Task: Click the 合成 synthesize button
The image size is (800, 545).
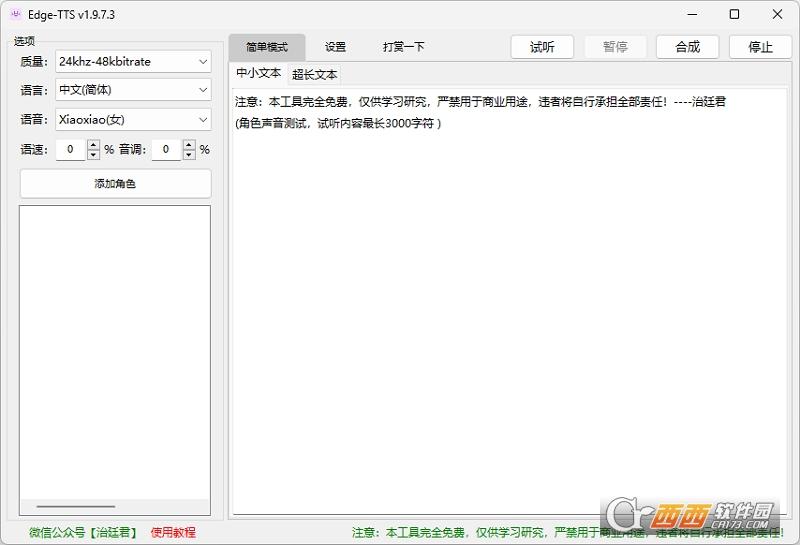Action: click(687, 47)
